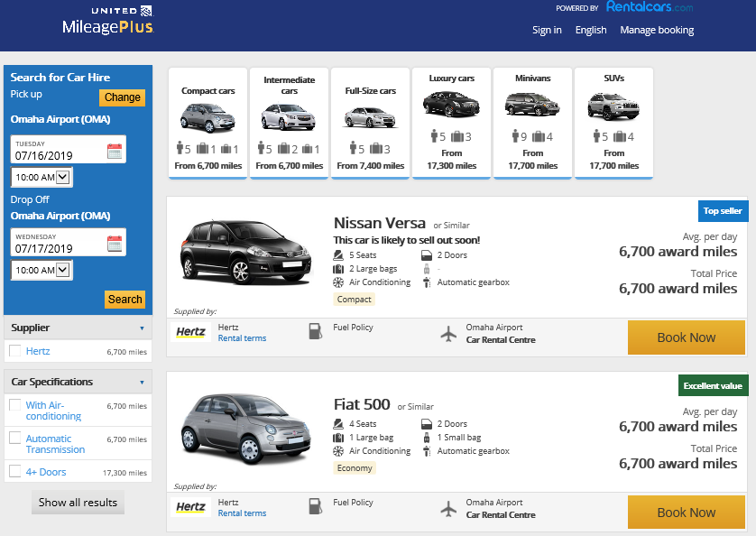Collapse the Supplier filter section
This screenshot has width=756, height=536.
tap(78, 328)
